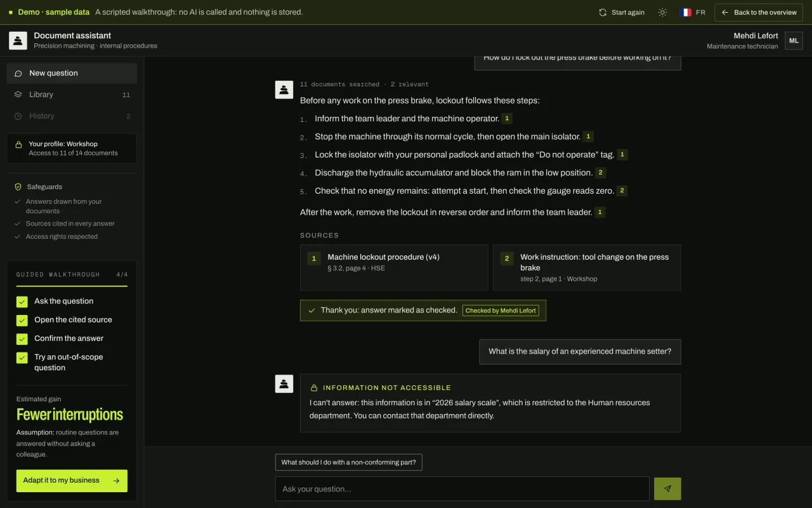This screenshot has height=508, width=812.
Task: Click the assistant avatar beside Information not accessible
Action: (x=284, y=384)
